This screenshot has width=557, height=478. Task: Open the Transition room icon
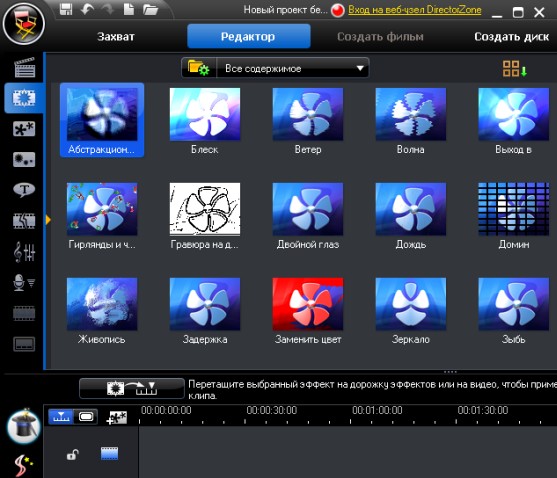24,221
